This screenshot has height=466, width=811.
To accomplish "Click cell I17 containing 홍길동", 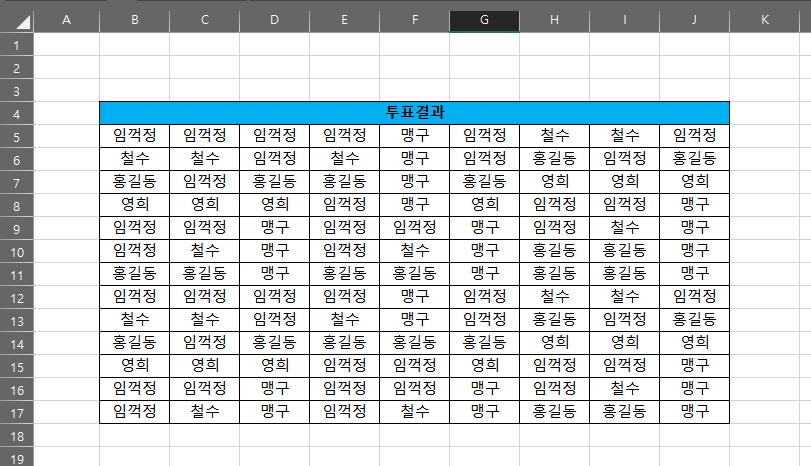I will click(624, 412).
